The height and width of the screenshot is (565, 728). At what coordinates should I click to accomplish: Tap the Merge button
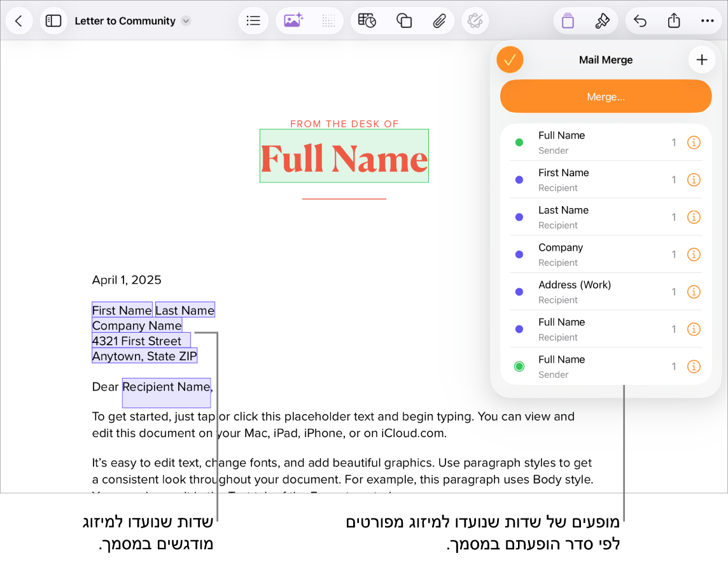pos(605,96)
